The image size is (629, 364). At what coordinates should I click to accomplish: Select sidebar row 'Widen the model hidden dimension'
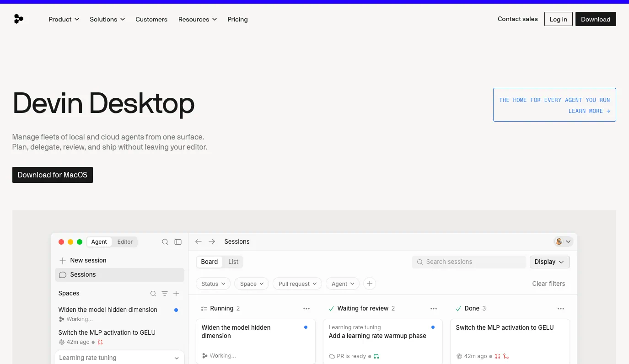pos(119,314)
